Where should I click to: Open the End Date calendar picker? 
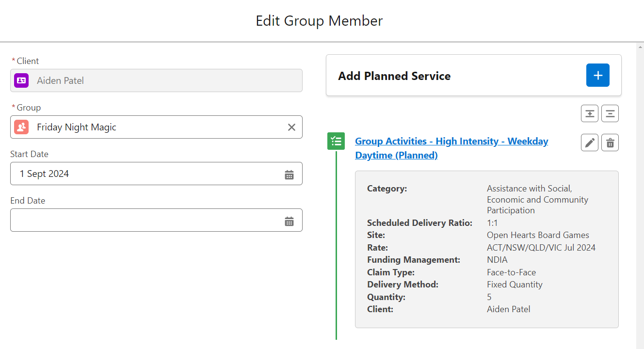click(x=290, y=221)
